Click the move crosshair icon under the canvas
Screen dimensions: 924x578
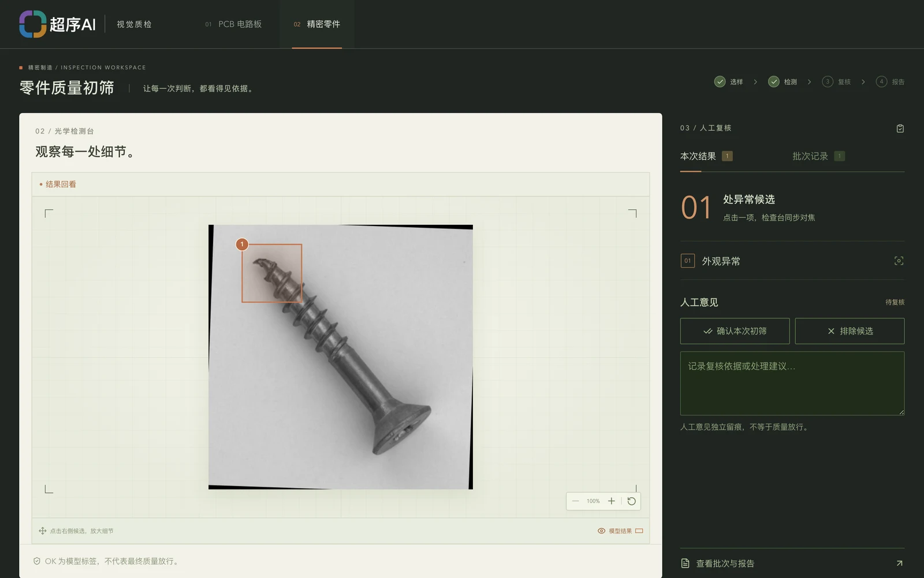point(42,531)
